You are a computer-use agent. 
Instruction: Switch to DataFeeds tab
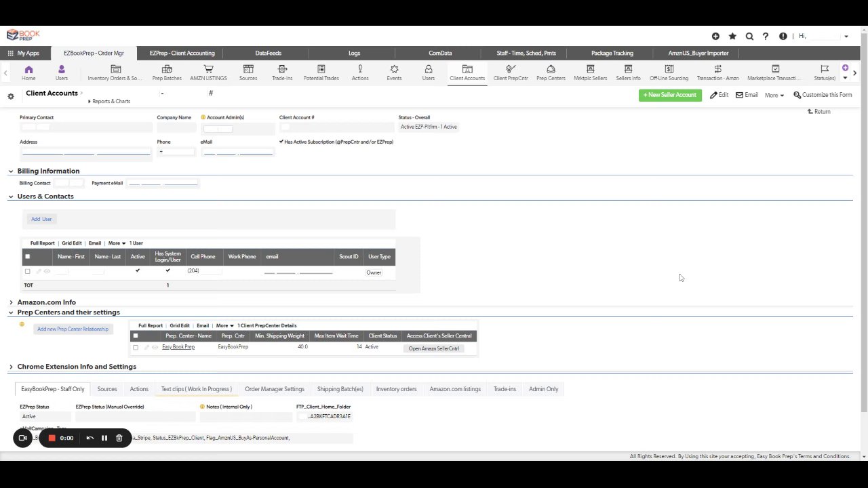(x=268, y=53)
